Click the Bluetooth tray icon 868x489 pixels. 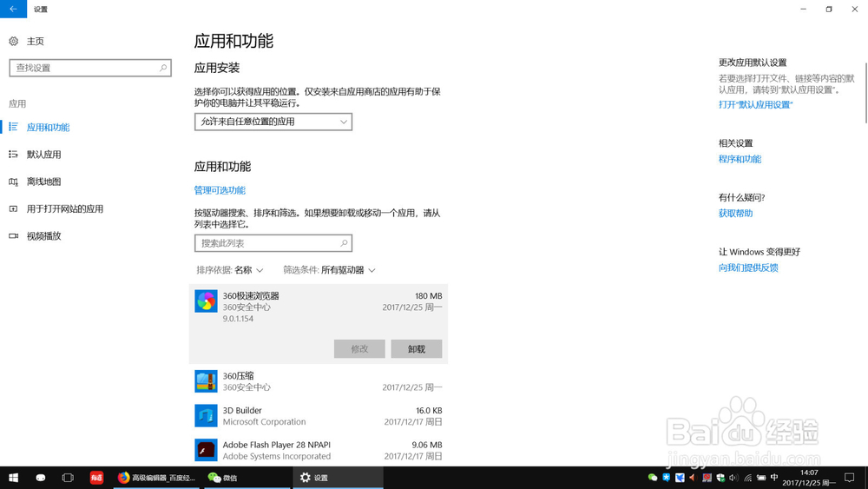click(x=667, y=478)
